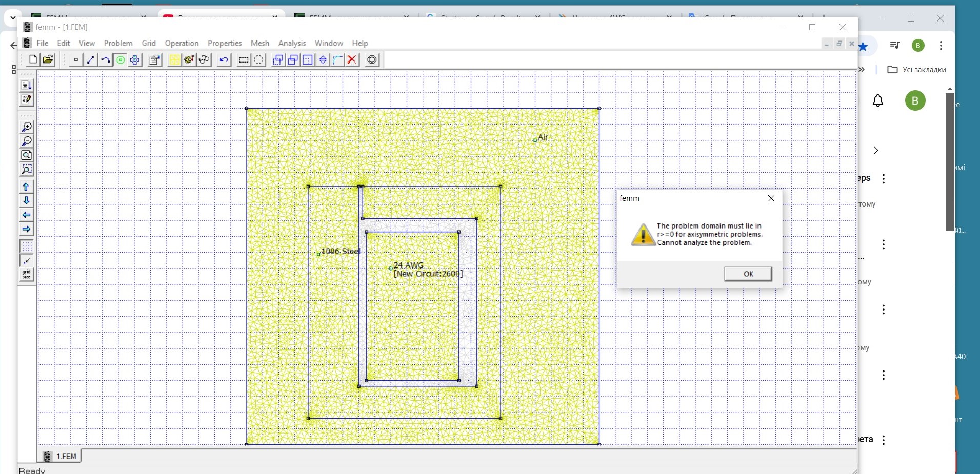
Task: Select the line segment drawing tool
Action: 91,60
